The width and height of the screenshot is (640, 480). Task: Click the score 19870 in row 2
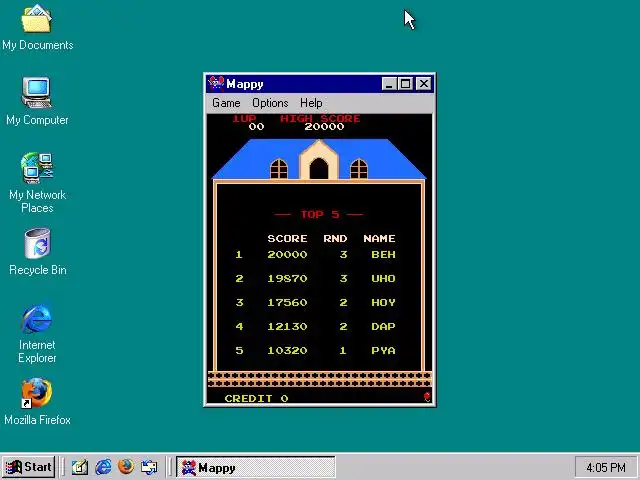point(287,278)
